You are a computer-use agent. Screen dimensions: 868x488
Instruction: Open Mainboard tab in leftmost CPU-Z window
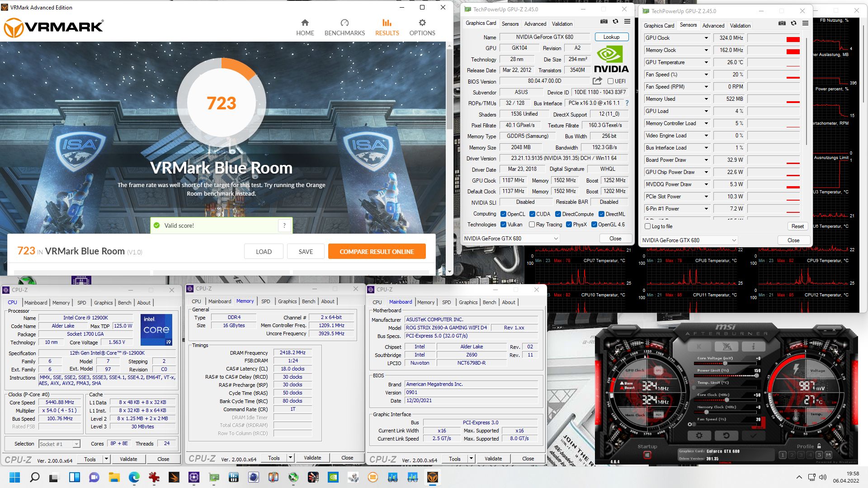coord(36,303)
